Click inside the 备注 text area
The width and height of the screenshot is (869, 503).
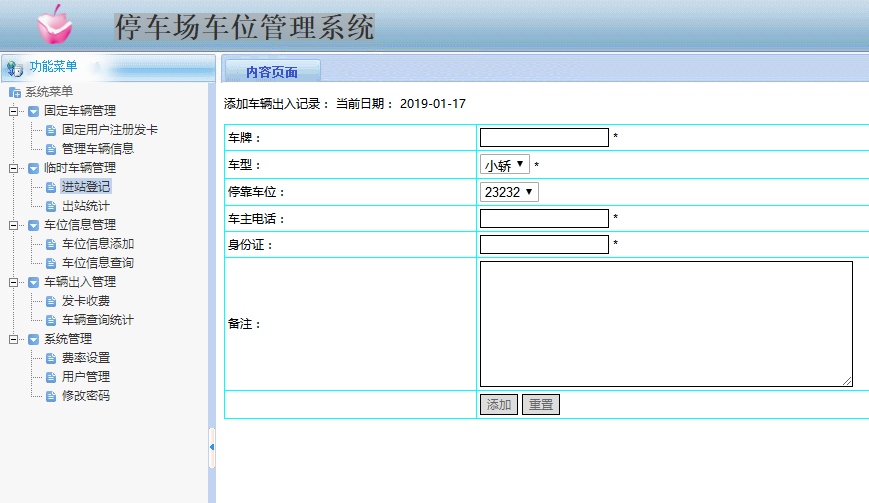point(666,324)
